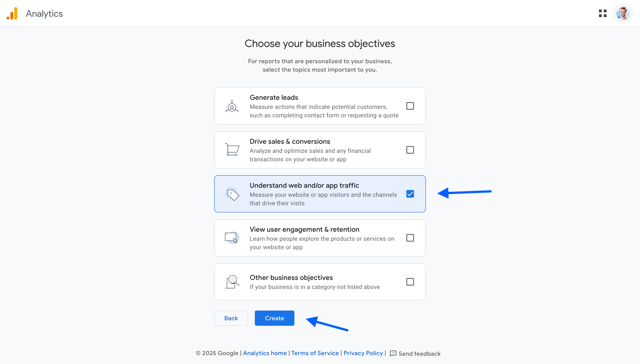640x364 pixels.
Task: Click the apps grid icon top right
Action: pos(603,13)
